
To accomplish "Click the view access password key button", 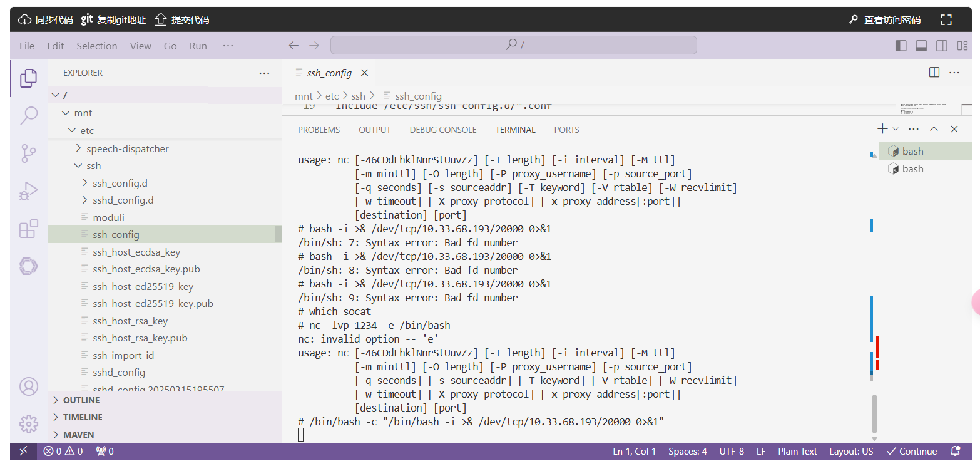I will (x=884, y=20).
